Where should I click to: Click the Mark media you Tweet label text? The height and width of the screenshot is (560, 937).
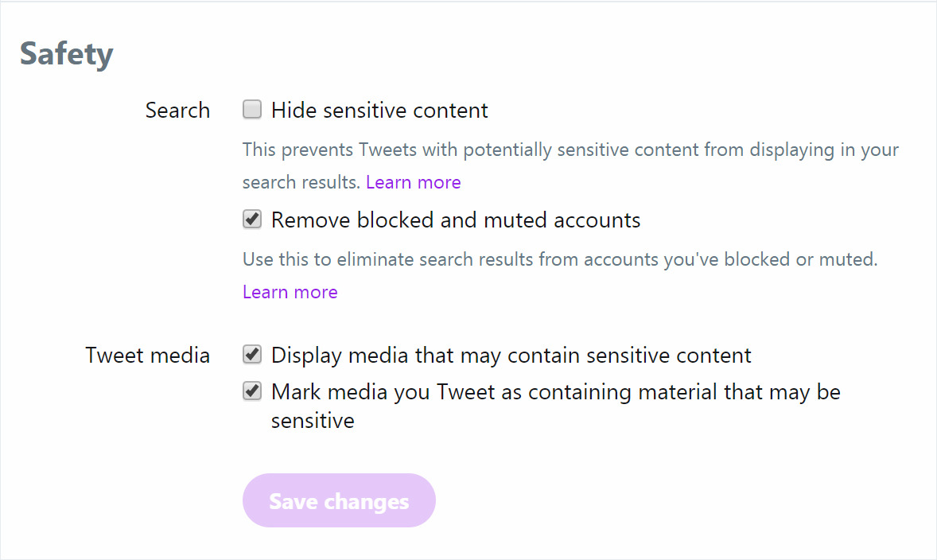coord(556,406)
